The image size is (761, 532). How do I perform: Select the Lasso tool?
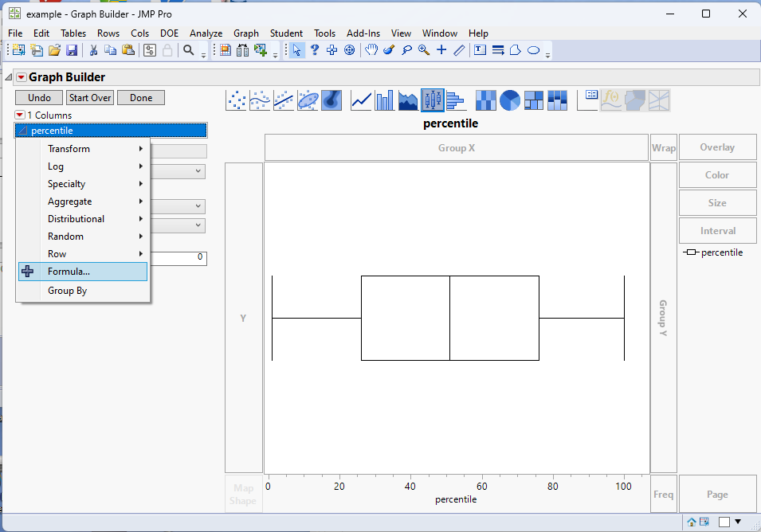[x=406, y=50]
